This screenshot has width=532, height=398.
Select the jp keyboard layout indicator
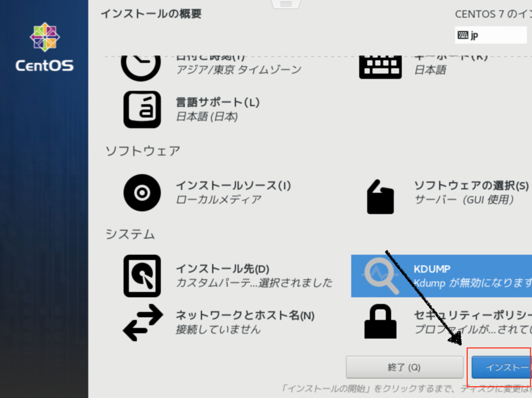491,35
